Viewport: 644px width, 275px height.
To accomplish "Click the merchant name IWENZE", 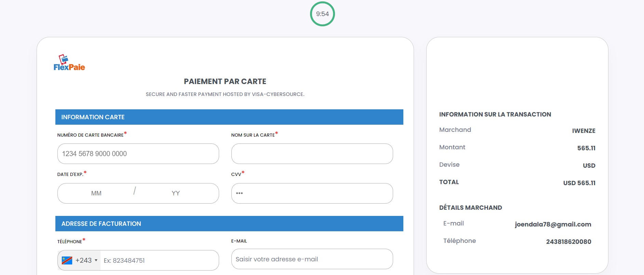I will 583,131.
